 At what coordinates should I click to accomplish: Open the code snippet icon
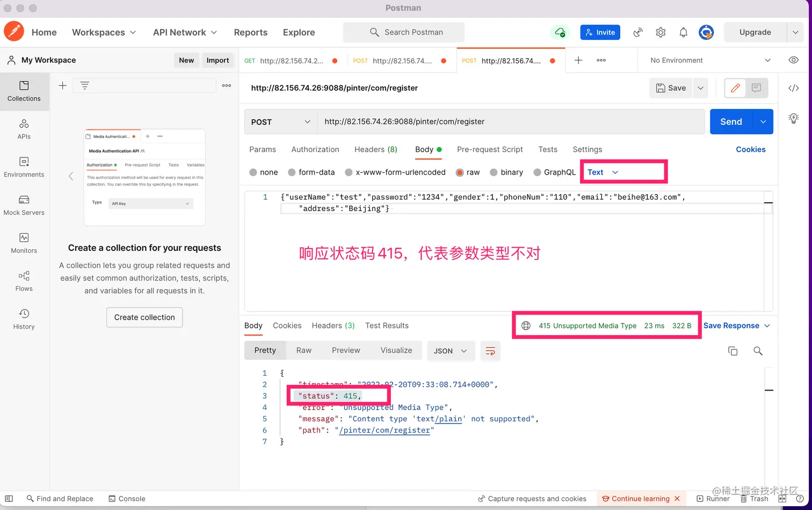794,88
